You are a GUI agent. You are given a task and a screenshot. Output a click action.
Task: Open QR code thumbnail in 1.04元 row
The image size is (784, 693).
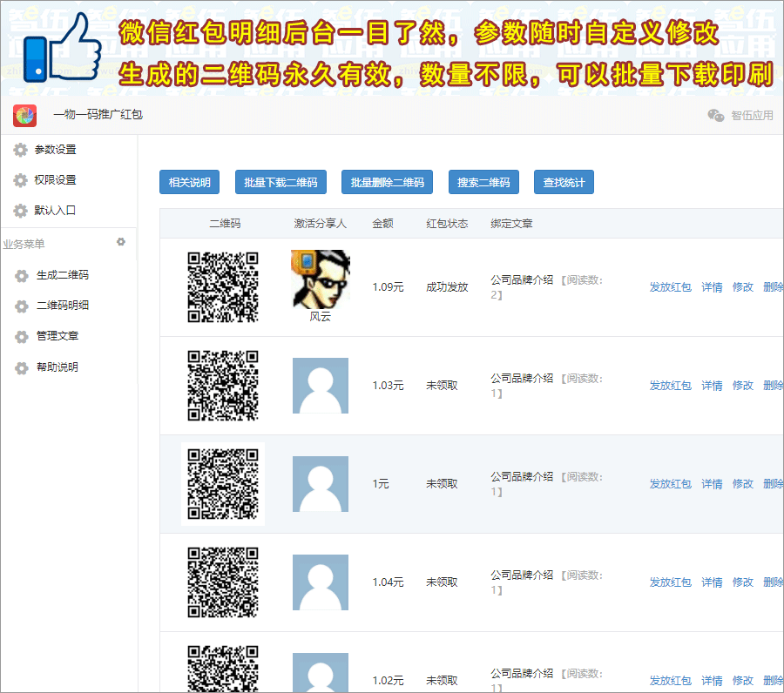(x=223, y=582)
